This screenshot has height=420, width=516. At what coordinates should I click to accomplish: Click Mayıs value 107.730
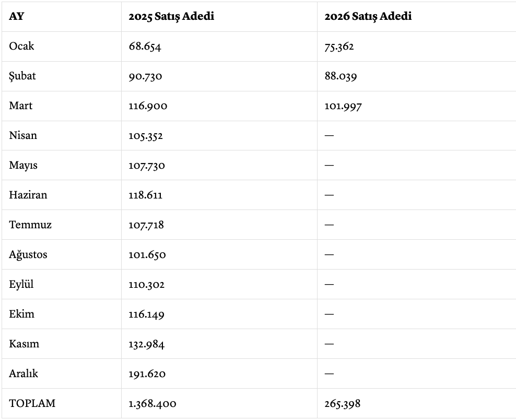point(147,166)
